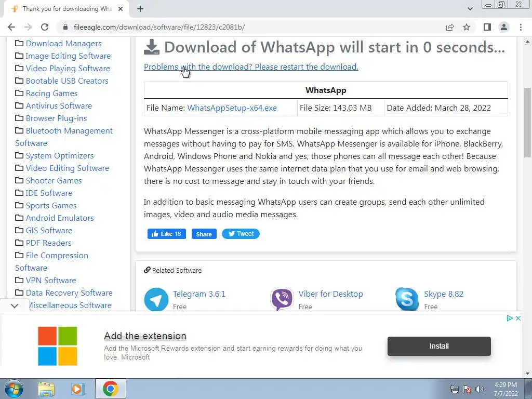Open GIS Software category
This screenshot has width=532, height=399.
(x=49, y=231)
